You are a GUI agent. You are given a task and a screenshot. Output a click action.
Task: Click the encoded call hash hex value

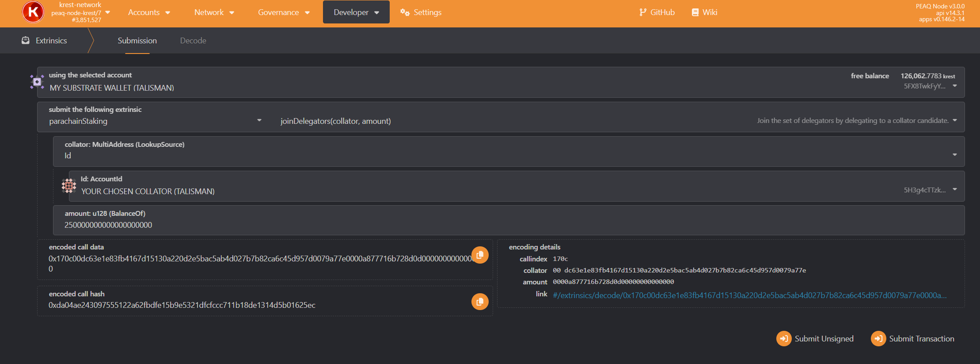pyautogui.click(x=182, y=305)
